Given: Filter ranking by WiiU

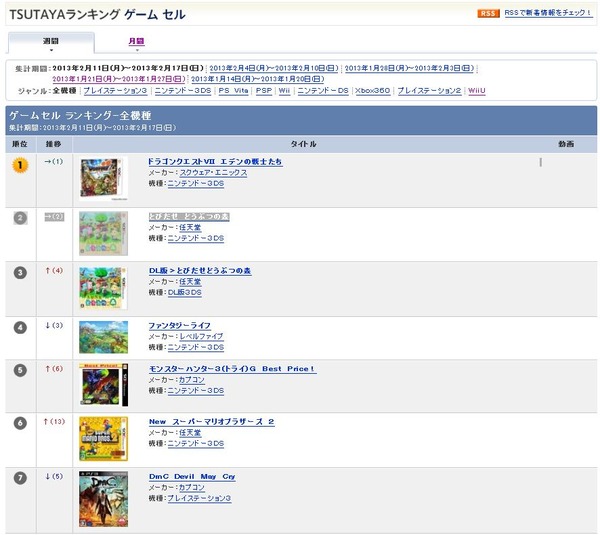Looking at the screenshot, I should click(477, 91).
